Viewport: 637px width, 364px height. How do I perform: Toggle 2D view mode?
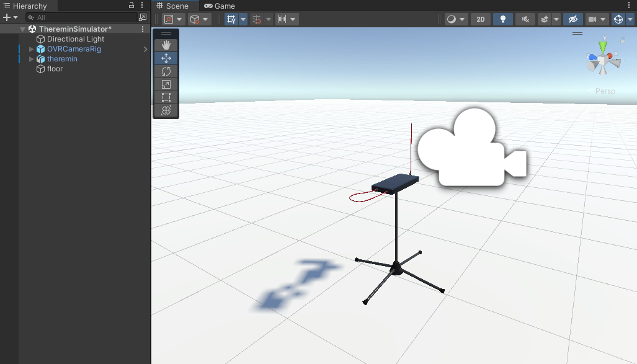(x=481, y=19)
